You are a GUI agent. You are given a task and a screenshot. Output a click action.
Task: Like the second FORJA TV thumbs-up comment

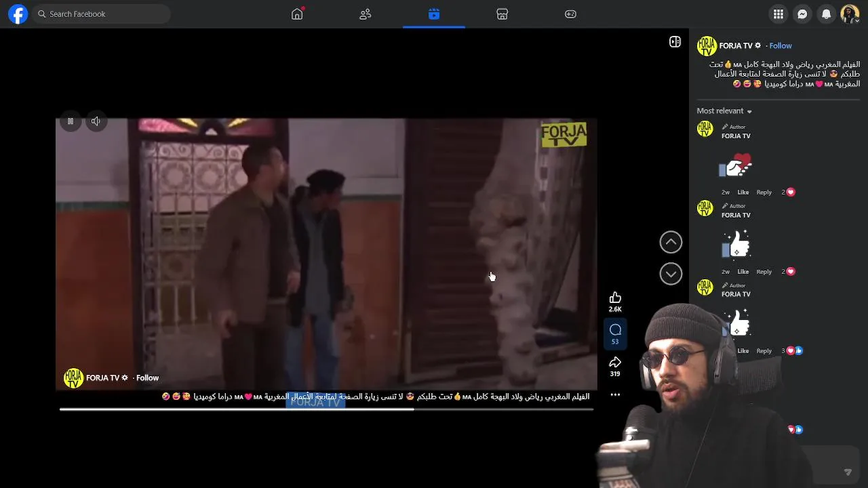click(743, 272)
